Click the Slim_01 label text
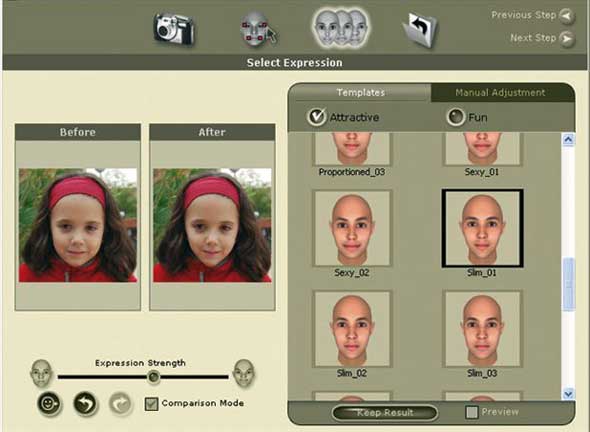This screenshot has height=432, width=590. pyautogui.click(x=482, y=273)
